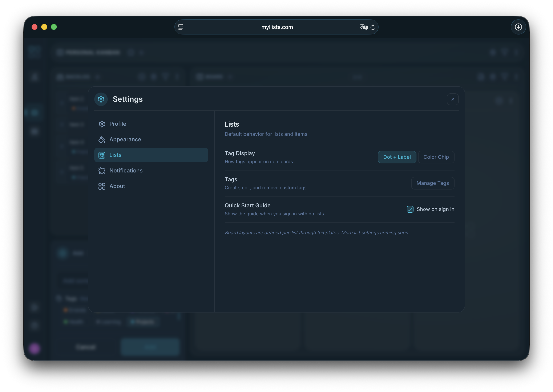Open the Profile settings section
This screenshot has width=553, height=392.
[x=118, y=124]
